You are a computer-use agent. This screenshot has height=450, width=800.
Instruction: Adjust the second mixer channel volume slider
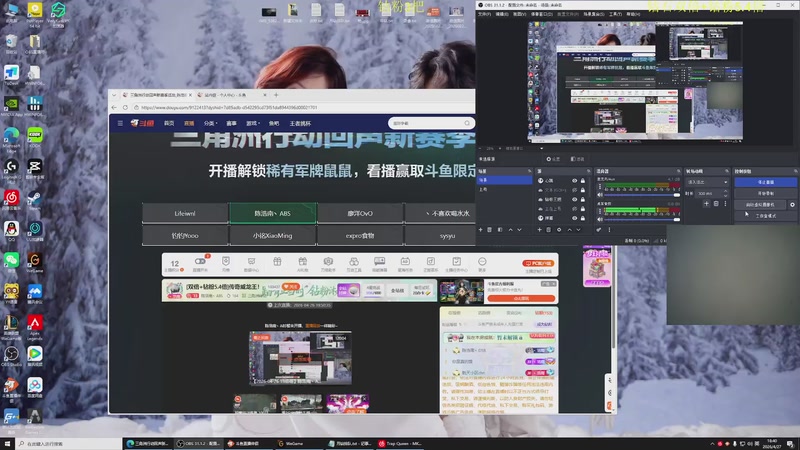click(x=642, y=219)
